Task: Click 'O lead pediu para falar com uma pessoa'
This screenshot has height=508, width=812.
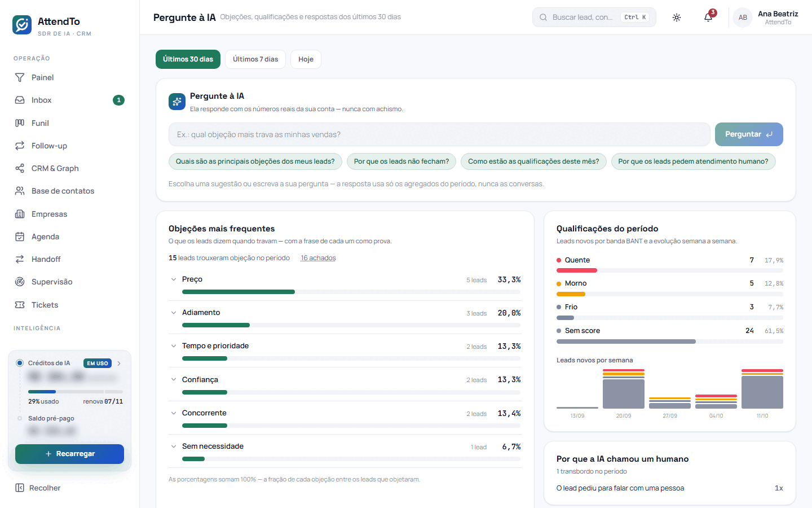Action: [x=620, y=488]
